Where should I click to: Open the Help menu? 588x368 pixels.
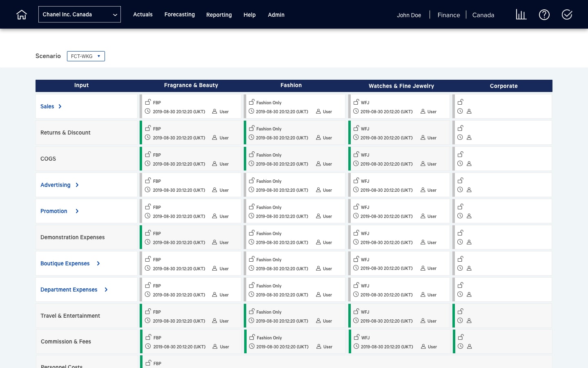point(249,15)
